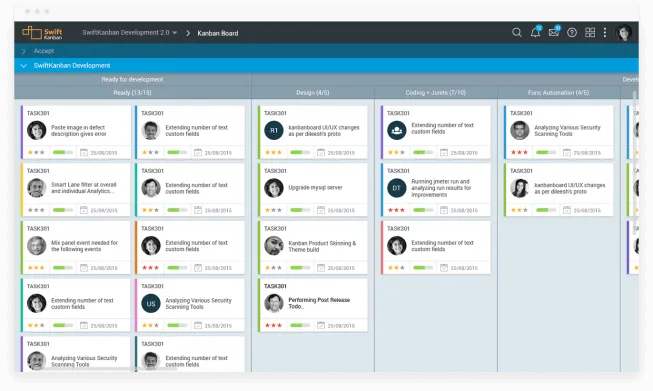
Task: Select the Ready (13/15) column header
Action: pyautogui.click(x=132, y=92)
